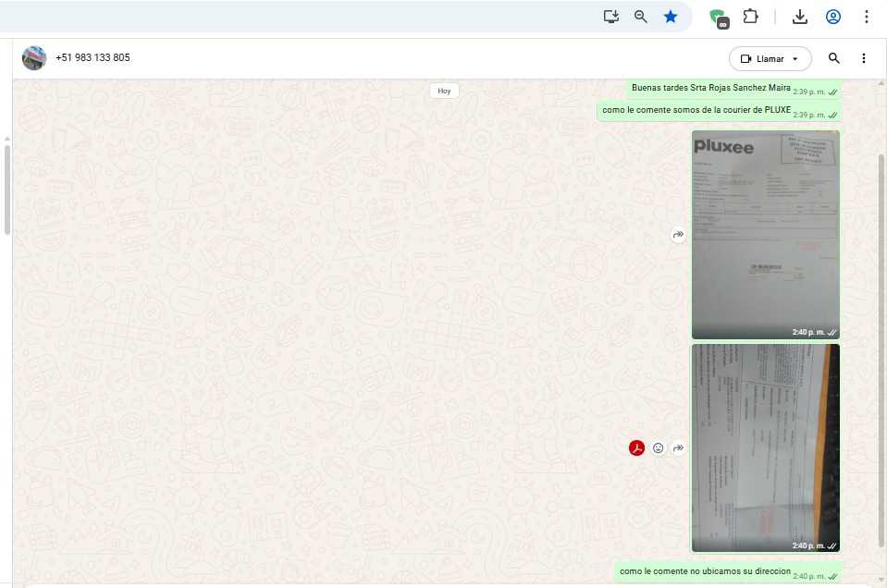Open the Extensions puzzle icon
This screenshot has width=887, height=588.
(751, 17)
